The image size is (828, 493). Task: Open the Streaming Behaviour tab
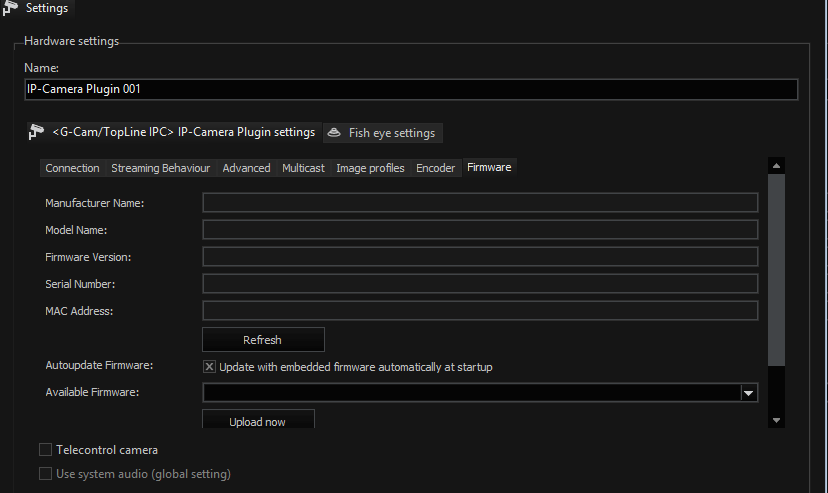(x=161, y=168)
